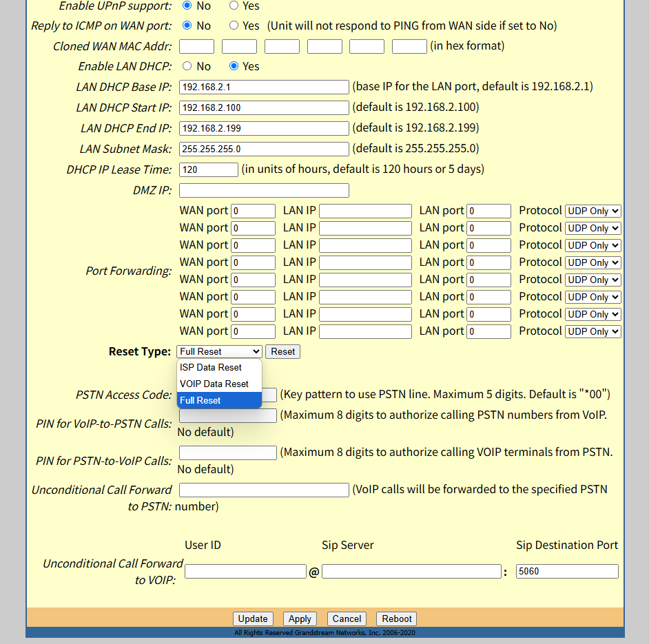Image resolution: width=649 pixels, height=644 pixels.
Task: Open Protocol dropdown in third port forwarding row
Action: 593,245
